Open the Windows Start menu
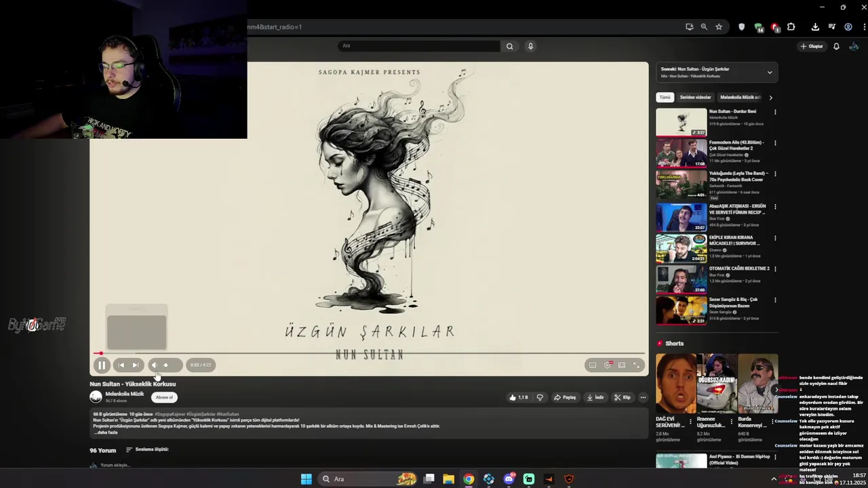This screenshot has width=868, height=488. [x=307, y=479]
